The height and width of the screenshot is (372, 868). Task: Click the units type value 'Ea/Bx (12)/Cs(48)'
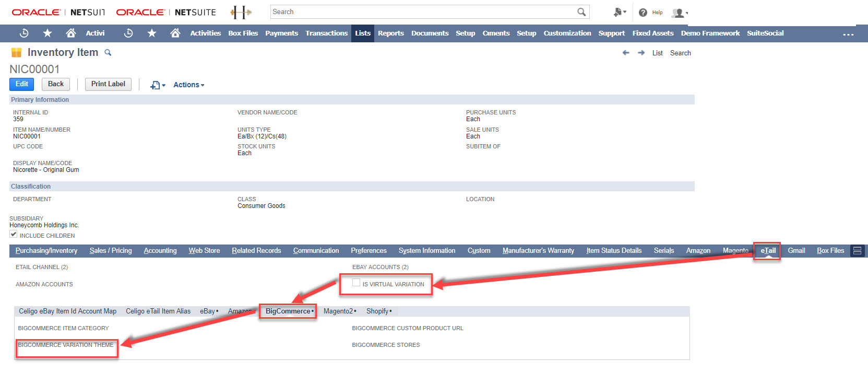tap(262, 136)
